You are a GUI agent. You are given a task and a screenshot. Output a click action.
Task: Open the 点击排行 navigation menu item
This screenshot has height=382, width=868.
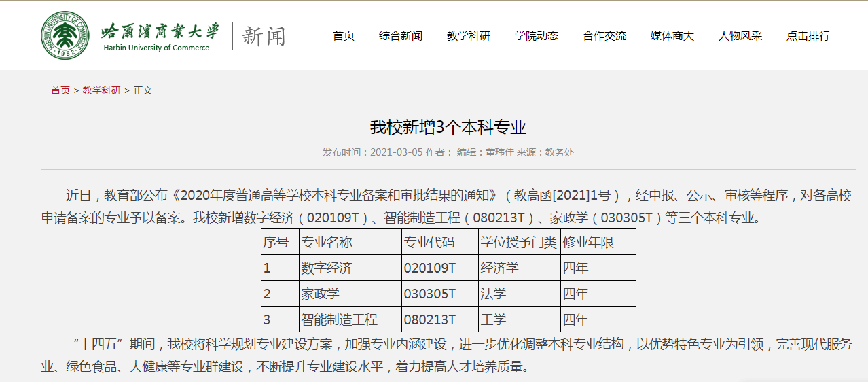coord(808,36)
